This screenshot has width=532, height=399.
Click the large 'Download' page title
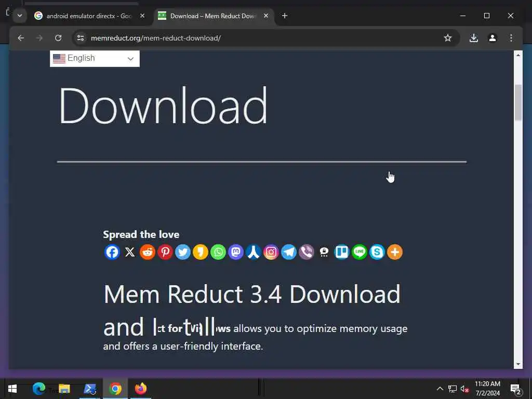click(x=163, y=105)
